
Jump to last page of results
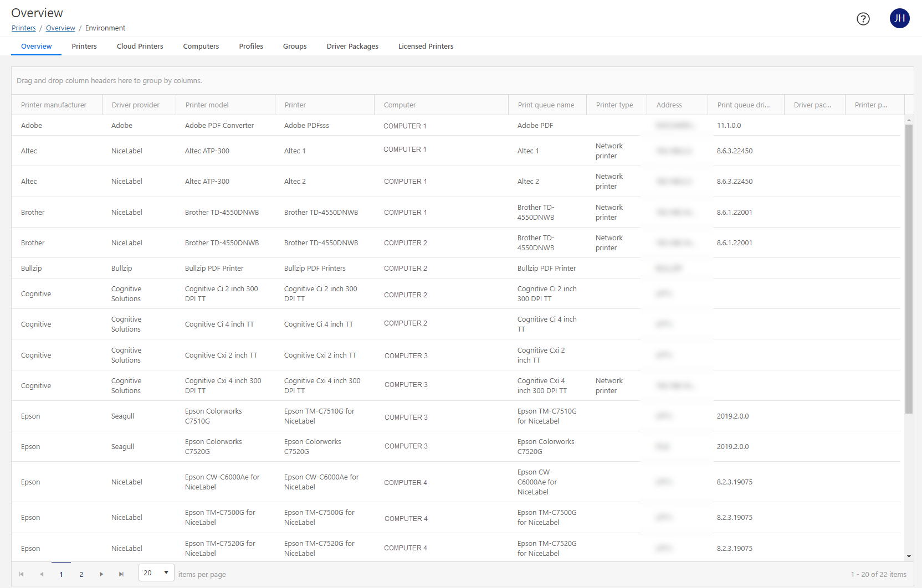(x=121, y=574)
